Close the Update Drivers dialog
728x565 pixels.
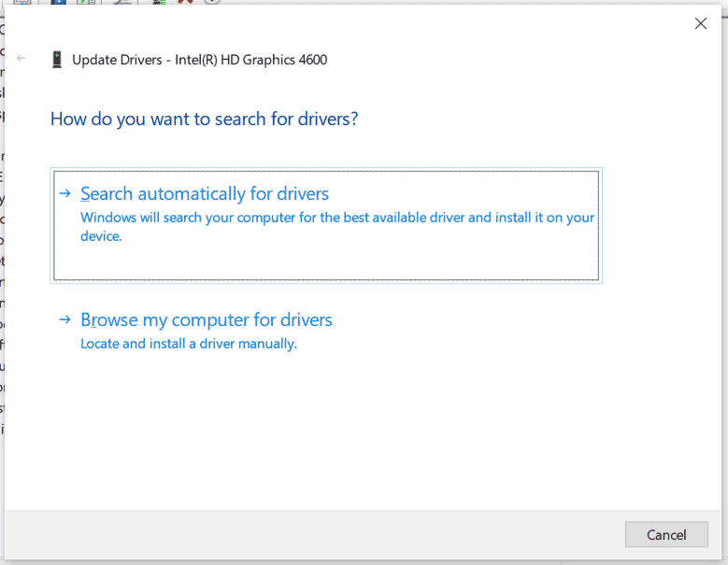701,23
